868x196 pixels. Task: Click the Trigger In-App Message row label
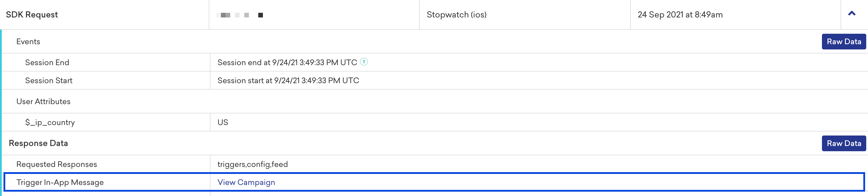pyautogui.click(x=60, y=182)
